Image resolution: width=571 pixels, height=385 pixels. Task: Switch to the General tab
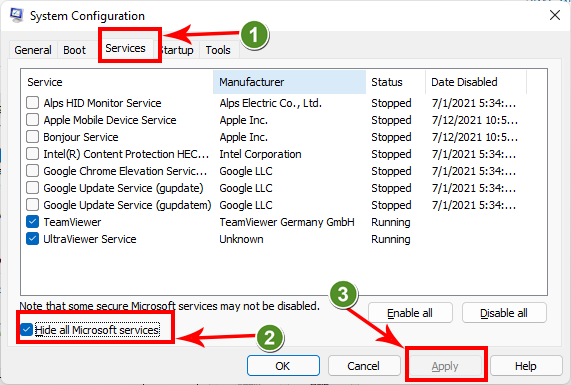point(33,50)
